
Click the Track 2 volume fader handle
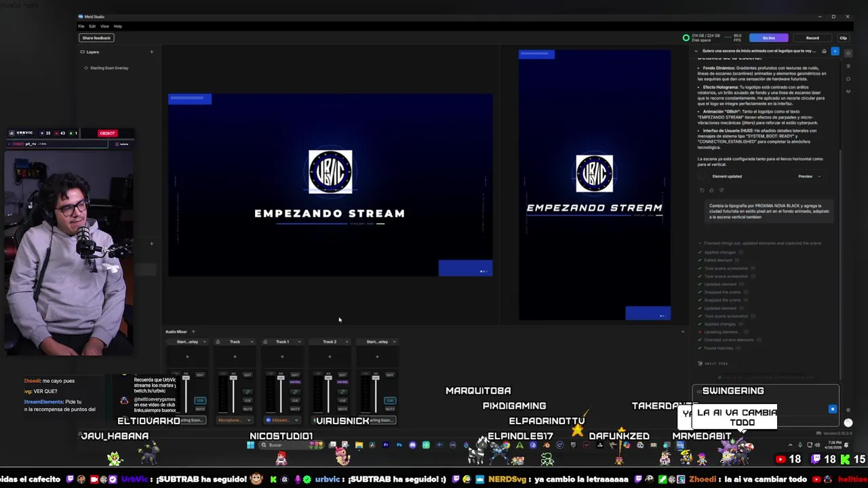click(328, 378)
